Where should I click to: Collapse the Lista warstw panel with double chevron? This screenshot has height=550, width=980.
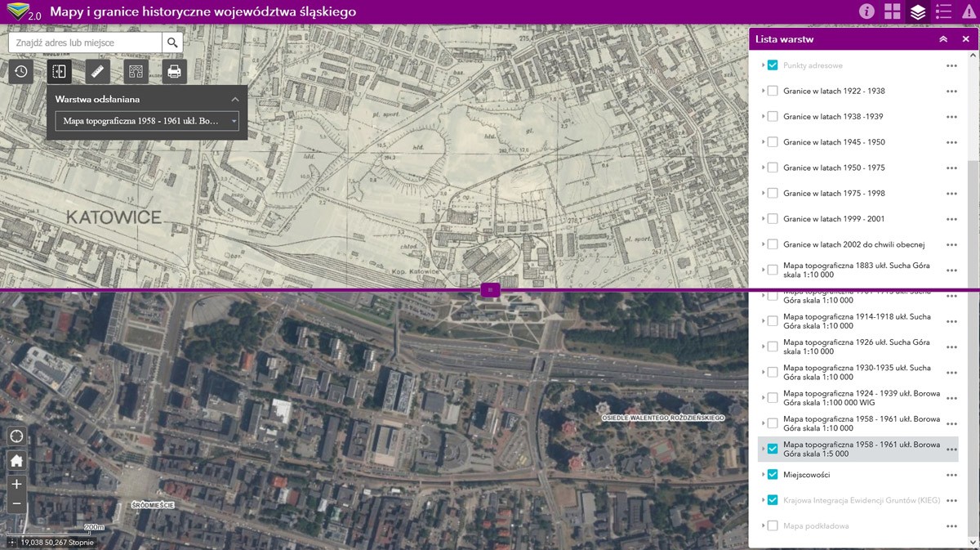click(943, 39)
